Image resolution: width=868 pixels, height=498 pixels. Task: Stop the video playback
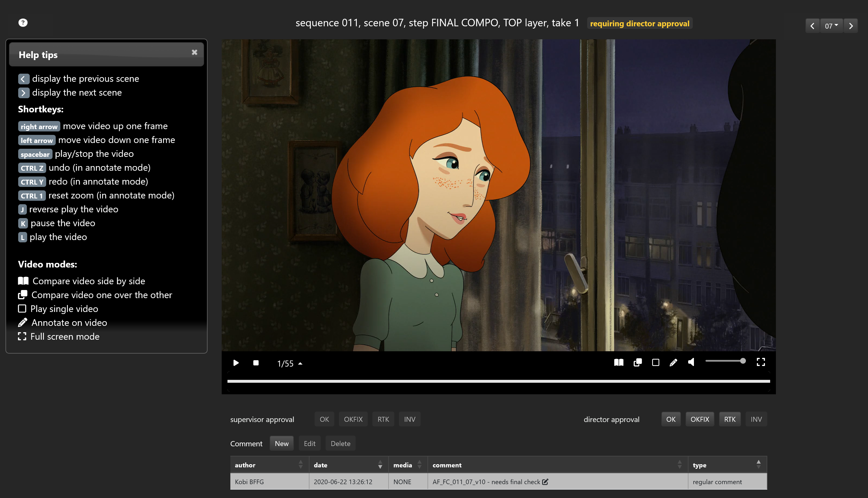click(256, 363)
